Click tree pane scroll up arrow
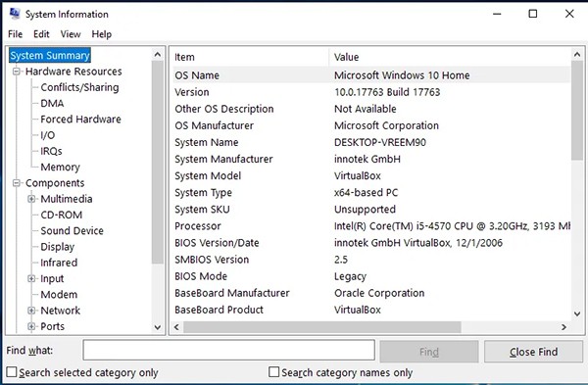 [x=158, y=55]
